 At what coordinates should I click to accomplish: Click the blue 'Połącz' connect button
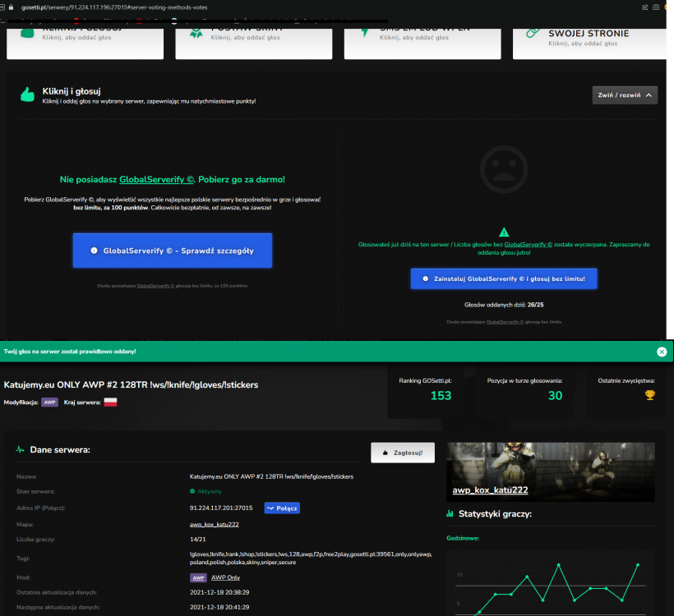pos(282,508)
